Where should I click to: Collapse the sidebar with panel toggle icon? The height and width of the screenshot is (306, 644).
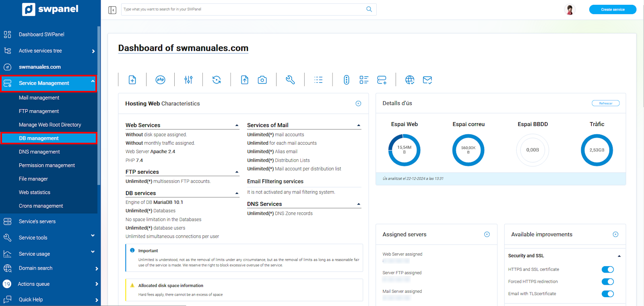112,10
